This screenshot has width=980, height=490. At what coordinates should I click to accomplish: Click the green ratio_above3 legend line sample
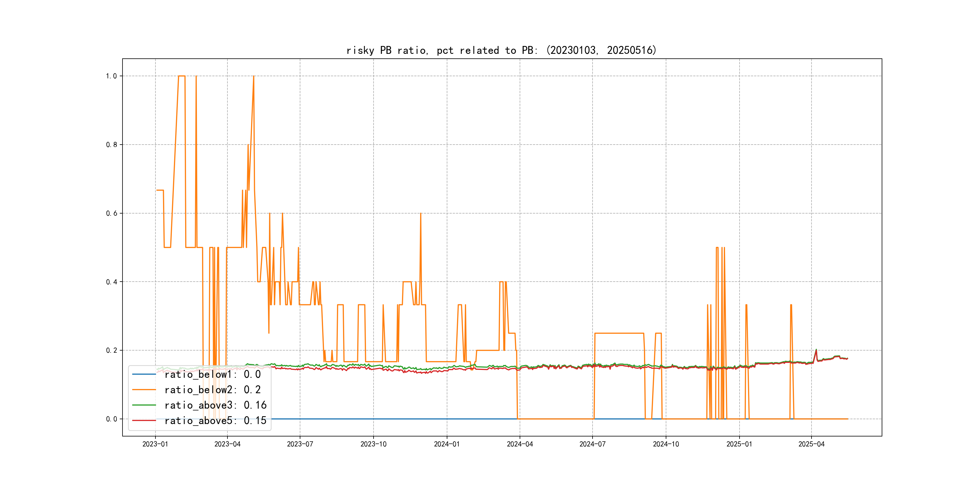144,405
